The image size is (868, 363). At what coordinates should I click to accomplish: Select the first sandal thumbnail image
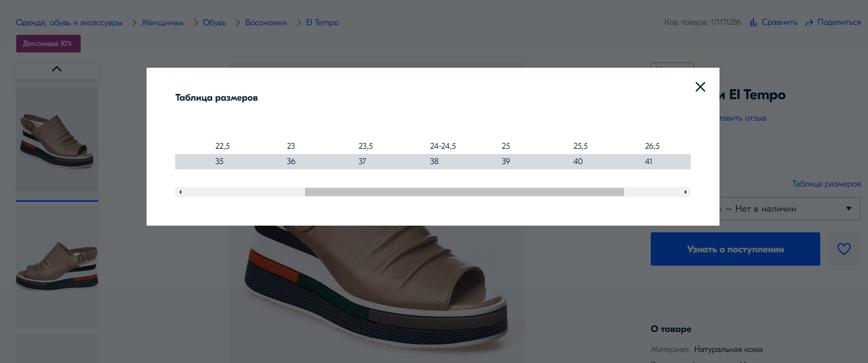(57, 139)
